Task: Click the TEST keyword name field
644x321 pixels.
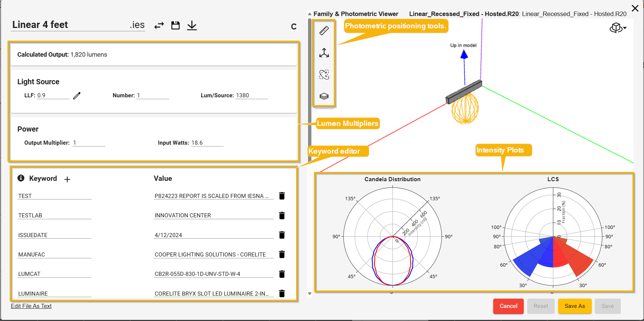Action: (55, 196)
